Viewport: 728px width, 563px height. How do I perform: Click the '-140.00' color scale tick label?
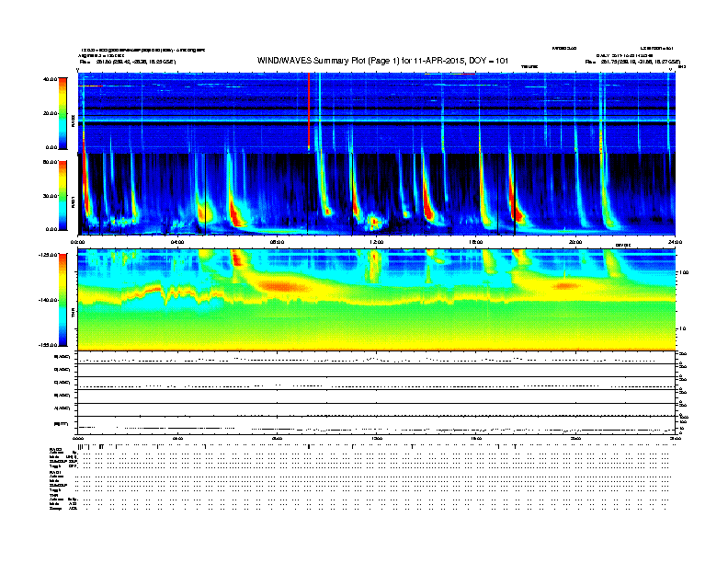[x=48, y=300]
